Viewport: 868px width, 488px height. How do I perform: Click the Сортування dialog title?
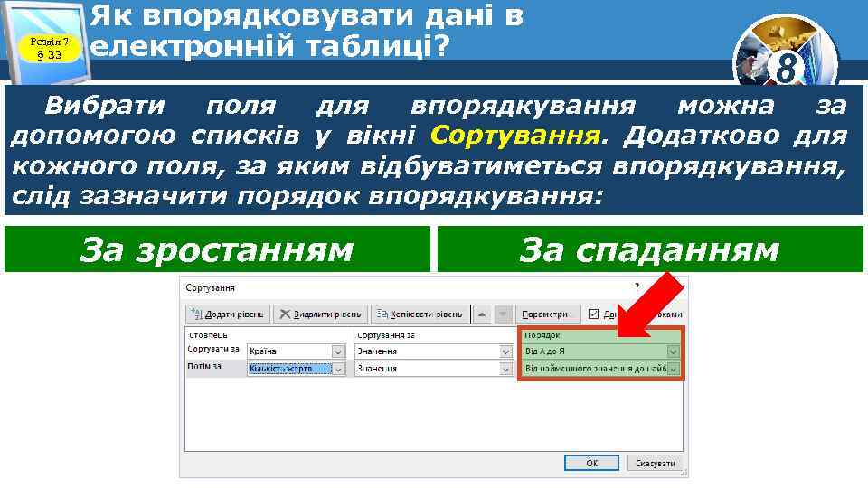point(211,287)
